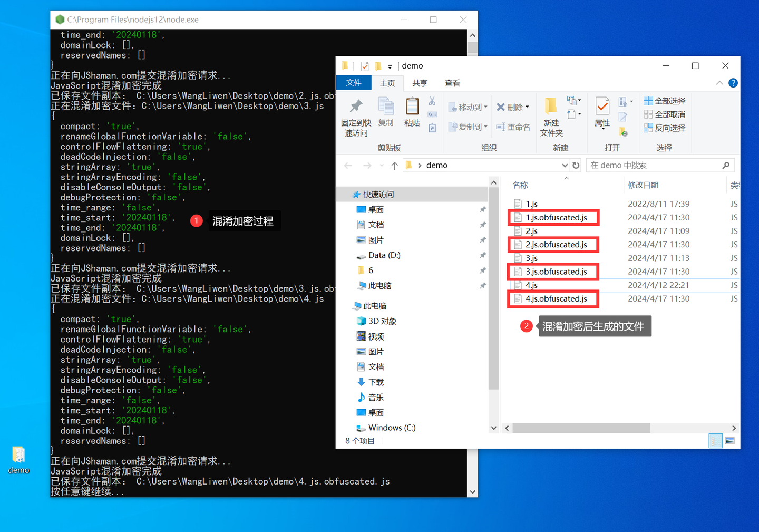Viewport: 759px width, 532px height.
Task: Click the magnifier icon in search box
Action: coord(726,165)
